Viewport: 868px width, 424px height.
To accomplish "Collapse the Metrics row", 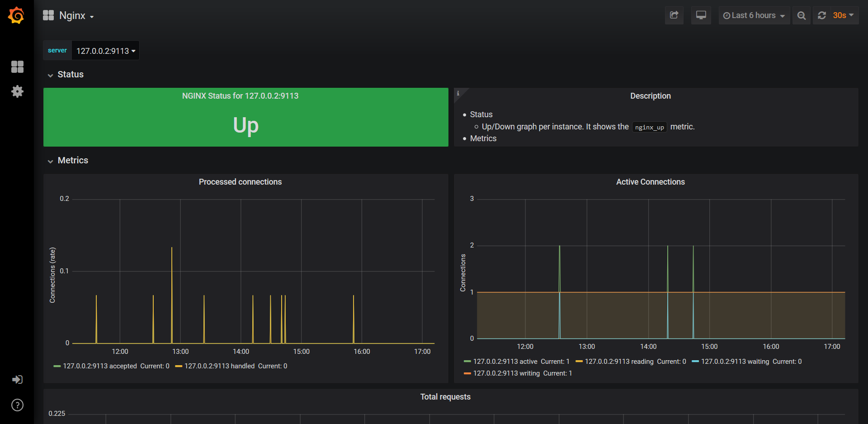I will (72, 160).
